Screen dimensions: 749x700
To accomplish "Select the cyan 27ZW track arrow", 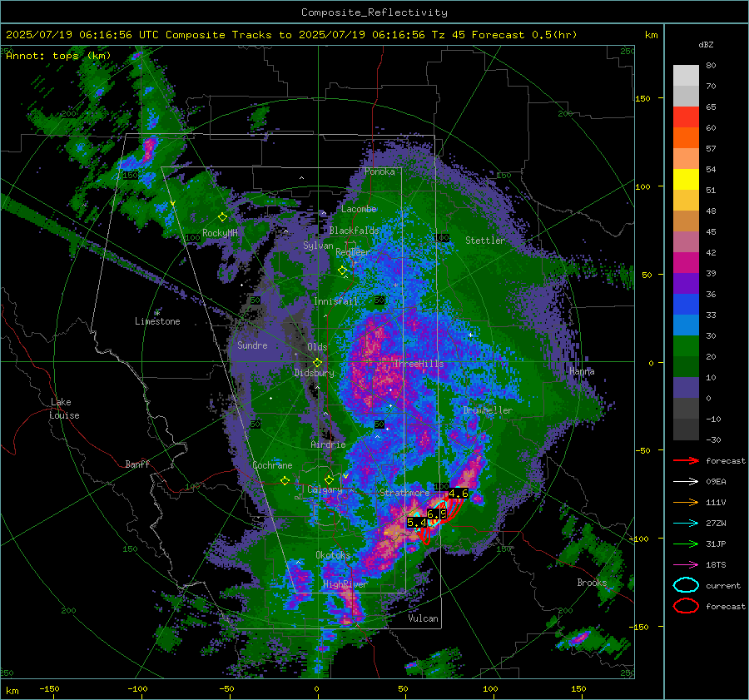I will pyautogui.click(x=686, y=524).
